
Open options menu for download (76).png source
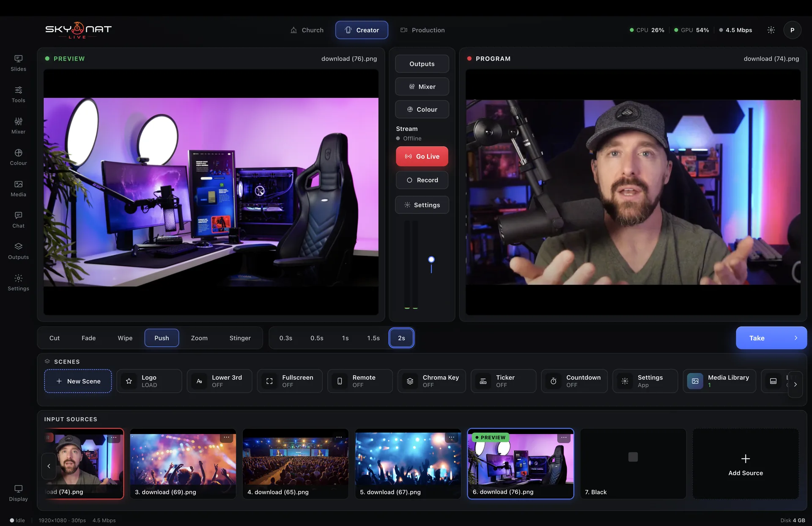[x=564, y=438]
